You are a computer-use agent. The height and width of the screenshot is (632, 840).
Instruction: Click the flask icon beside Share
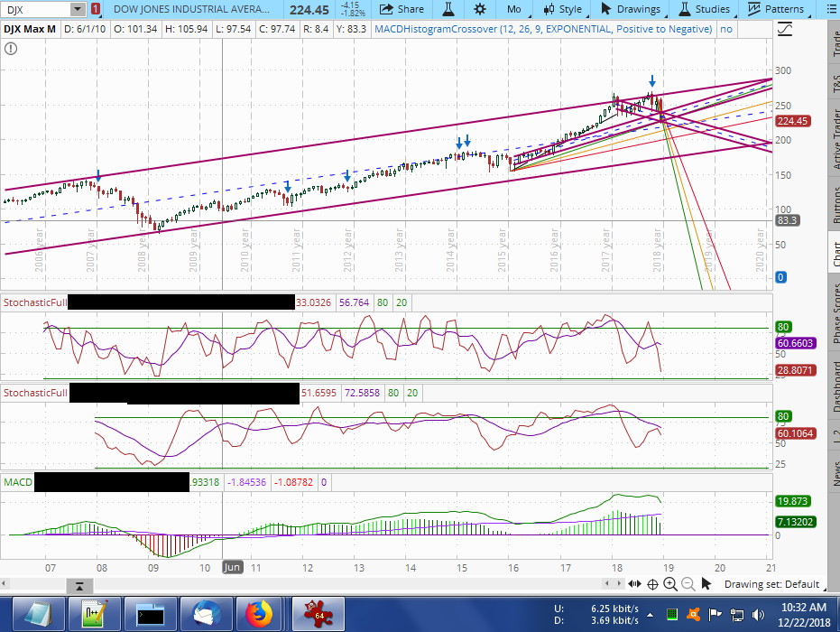coord(446,9)
